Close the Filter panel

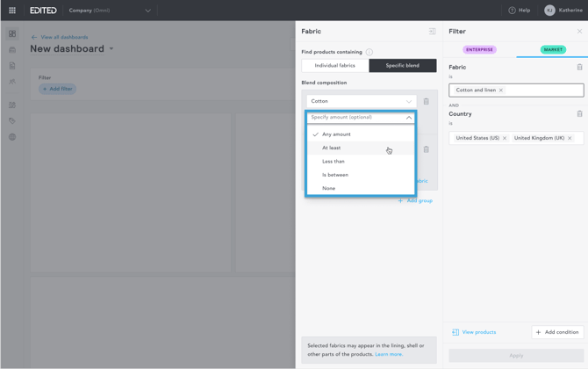579,32
